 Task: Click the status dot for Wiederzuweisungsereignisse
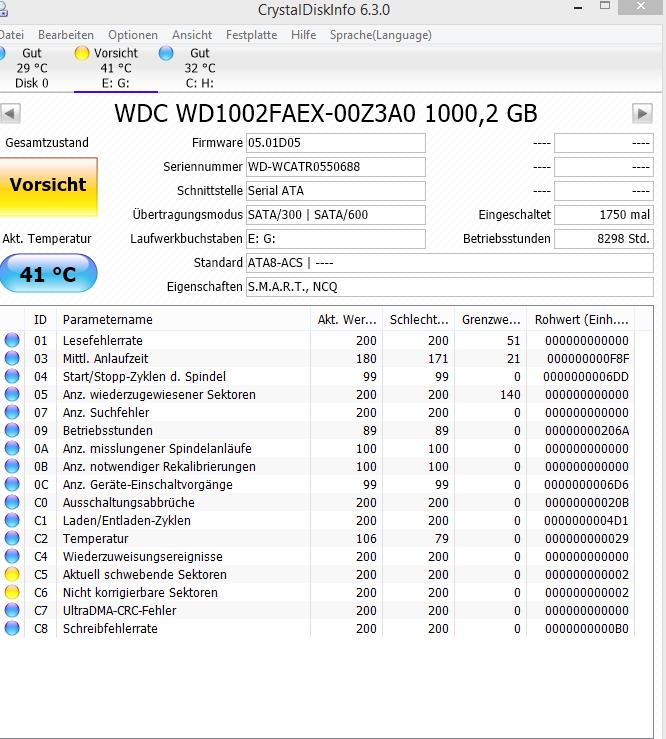[x=12, y=556]
